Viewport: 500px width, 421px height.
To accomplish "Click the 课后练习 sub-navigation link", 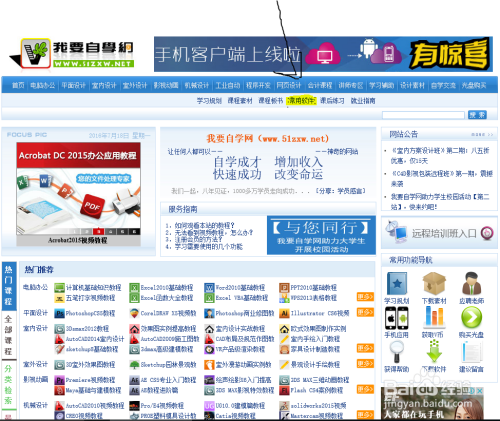I will pyautogui.click(x=332, y=101).
